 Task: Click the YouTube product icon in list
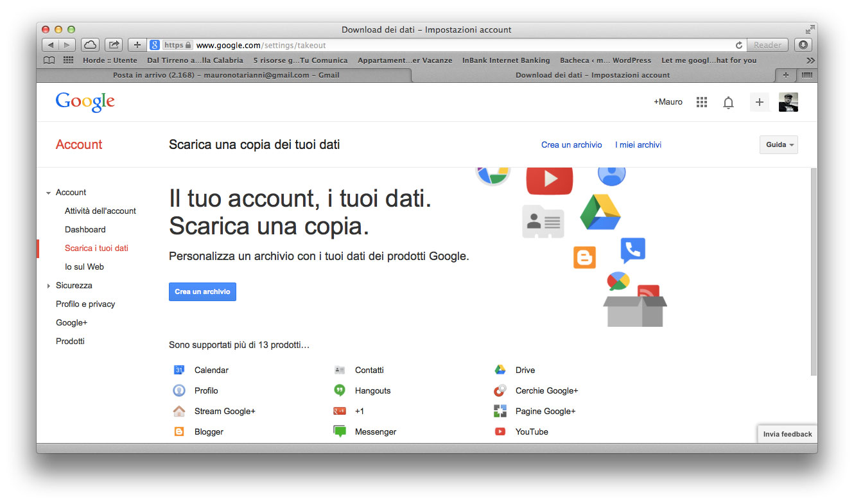click(500, 431)
